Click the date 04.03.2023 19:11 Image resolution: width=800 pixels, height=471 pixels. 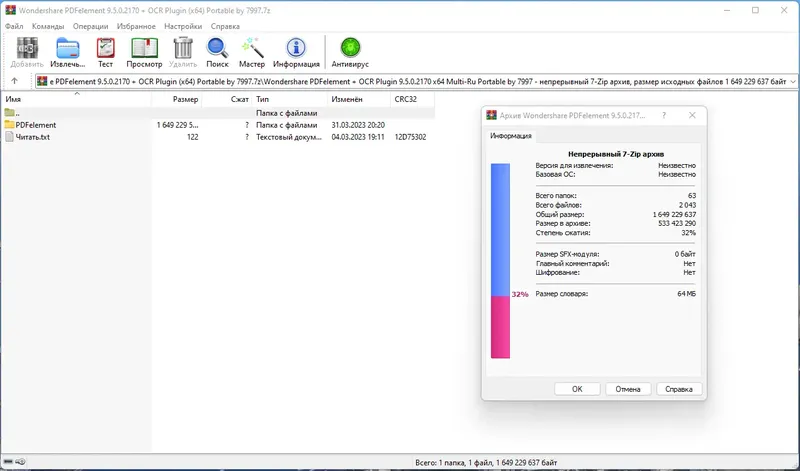point(358,137)
